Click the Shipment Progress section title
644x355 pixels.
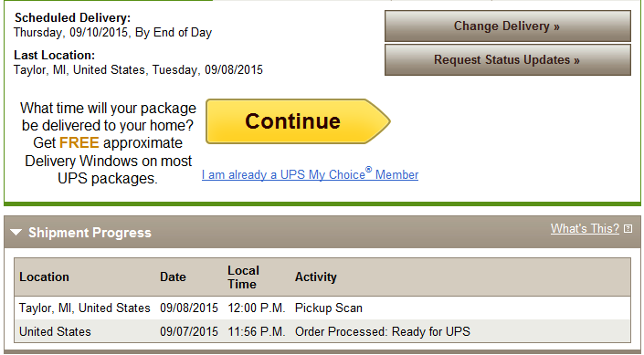90,233
